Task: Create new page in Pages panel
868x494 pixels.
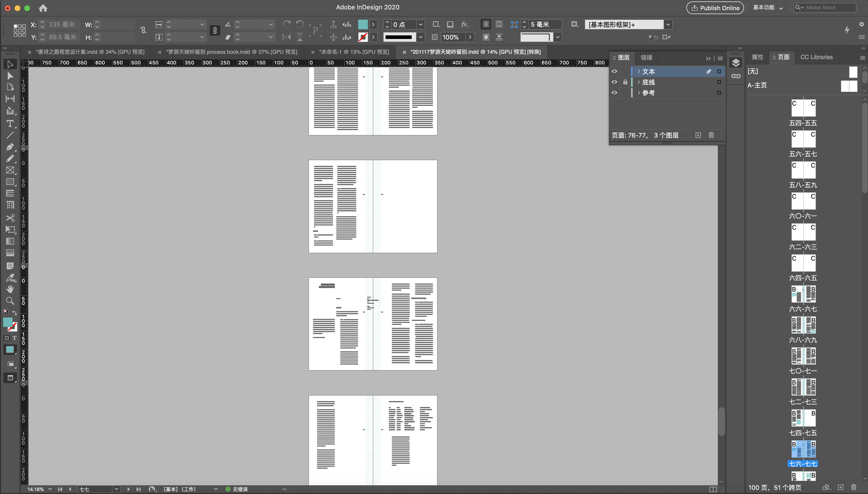Action: click(841, 487)
